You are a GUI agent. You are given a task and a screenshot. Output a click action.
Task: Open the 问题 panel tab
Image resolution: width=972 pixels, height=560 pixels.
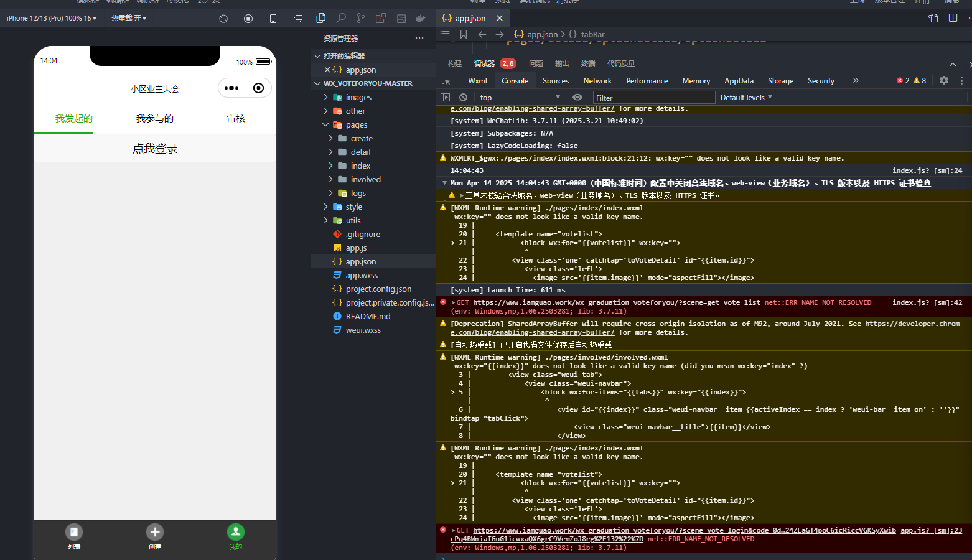click(x=536, y=63)
